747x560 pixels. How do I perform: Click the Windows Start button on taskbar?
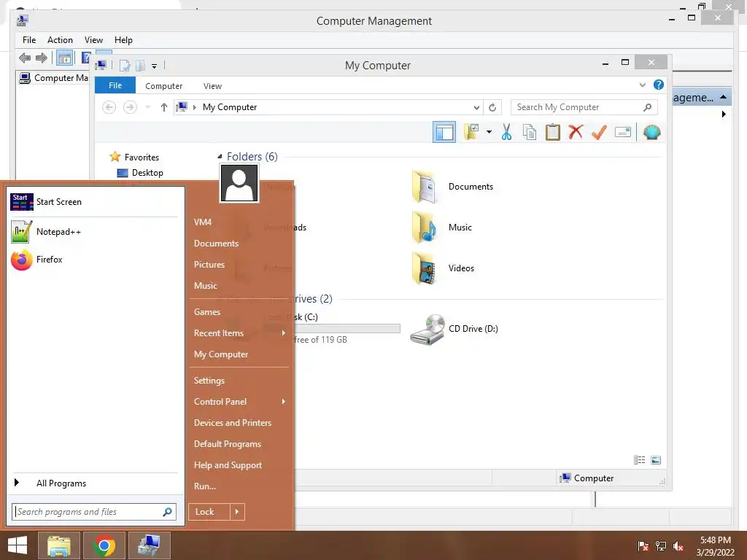18,545
